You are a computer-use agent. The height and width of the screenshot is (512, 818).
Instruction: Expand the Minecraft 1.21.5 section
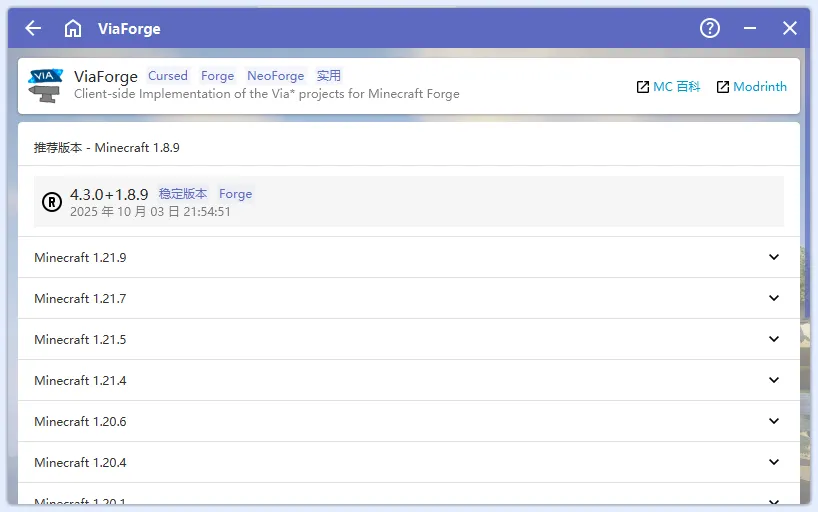773,339
